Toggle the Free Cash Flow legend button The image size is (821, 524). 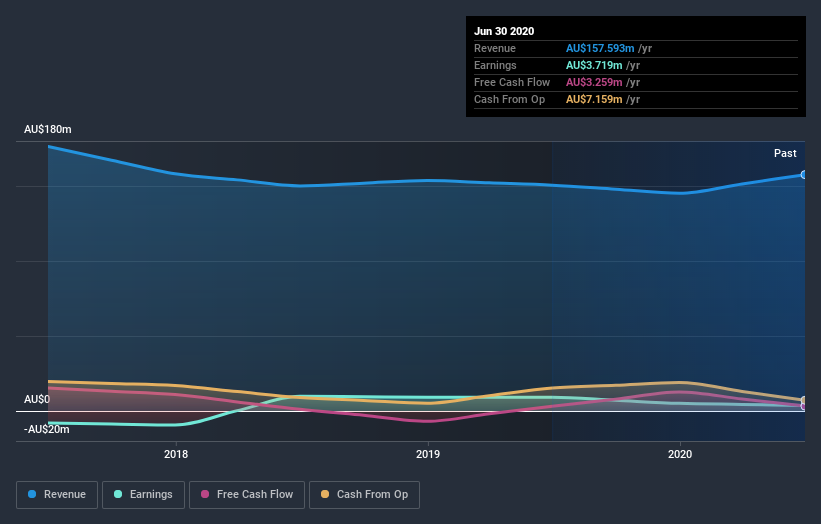[x=247, y=495]
